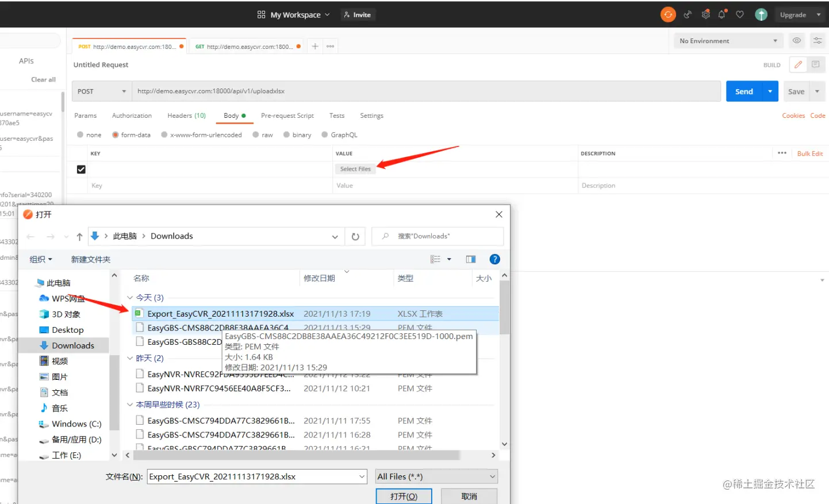829x504 pixels.
Task: Switch to the Pre-request Script tab
Action: pyautogui.click(x=287, y=116)
